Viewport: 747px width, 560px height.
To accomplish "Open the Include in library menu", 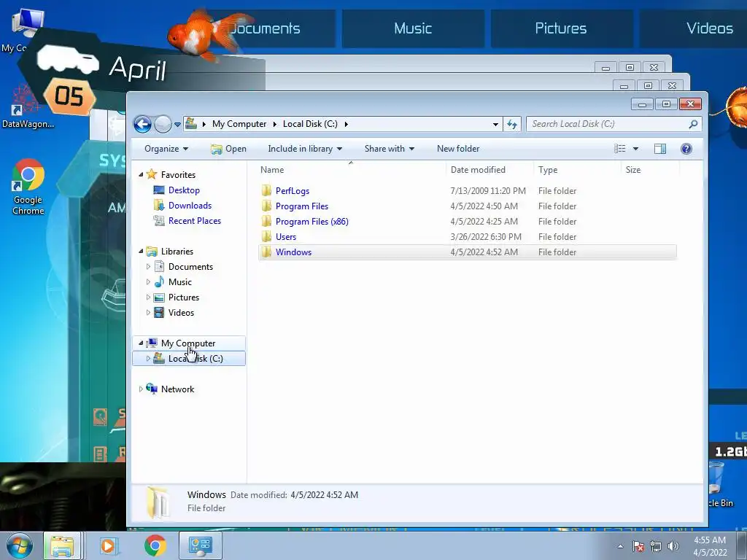I will (x=305, y=149).
